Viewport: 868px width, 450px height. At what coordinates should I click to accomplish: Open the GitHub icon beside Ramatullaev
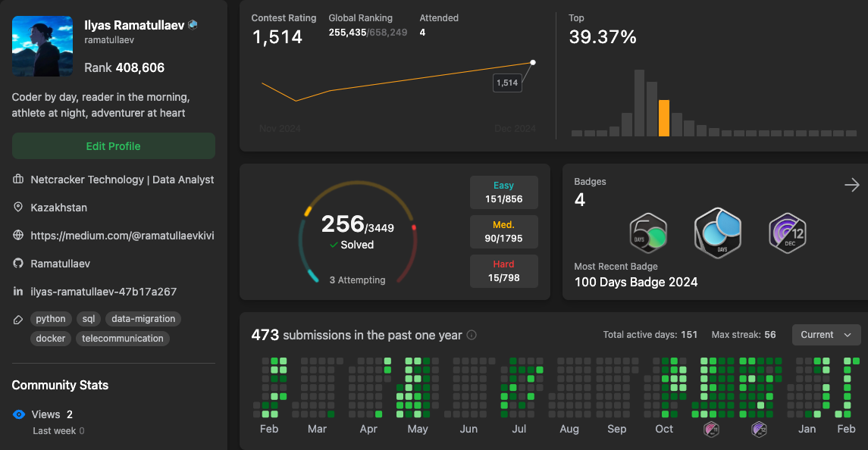[x=17, y=263]
